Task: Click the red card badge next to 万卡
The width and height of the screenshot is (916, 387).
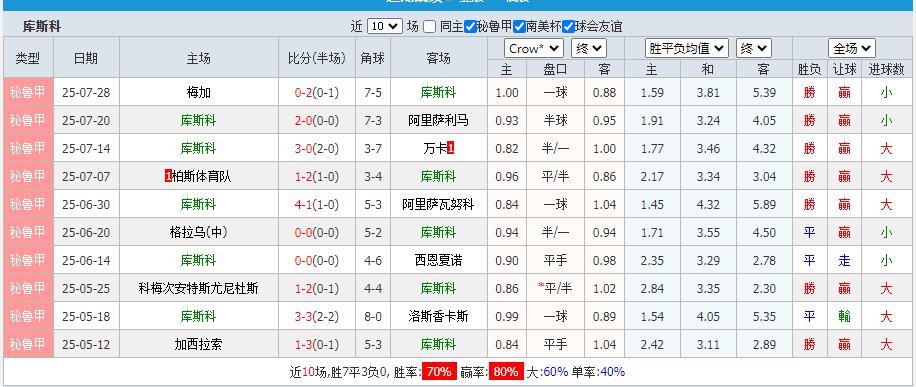Action: point(450,148)
